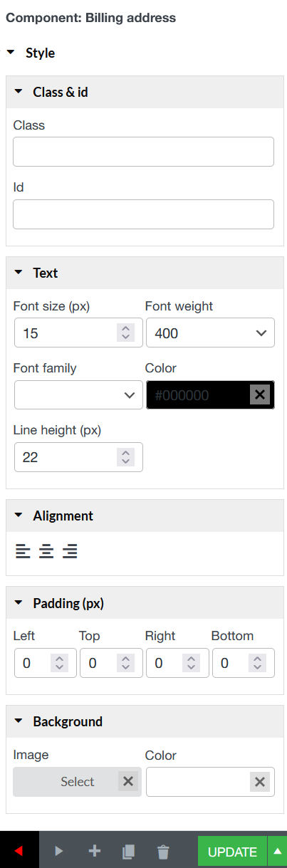Open the Font weight dropdown

point(210,333)
